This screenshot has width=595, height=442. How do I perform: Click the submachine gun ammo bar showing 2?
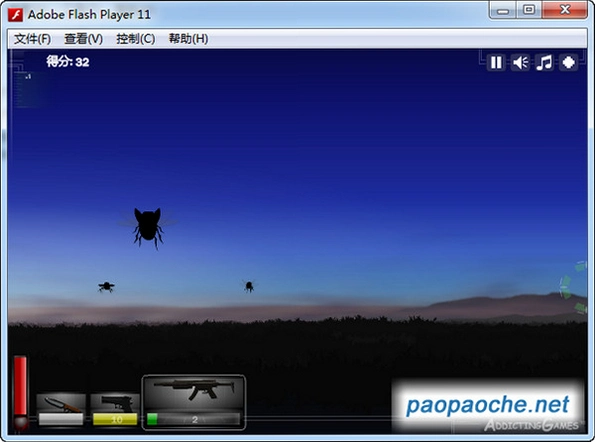point(194,419)
